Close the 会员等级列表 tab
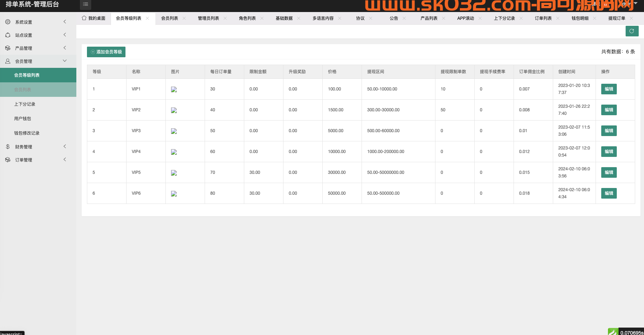Screen dimensions: 644x335 pos(147,18)
